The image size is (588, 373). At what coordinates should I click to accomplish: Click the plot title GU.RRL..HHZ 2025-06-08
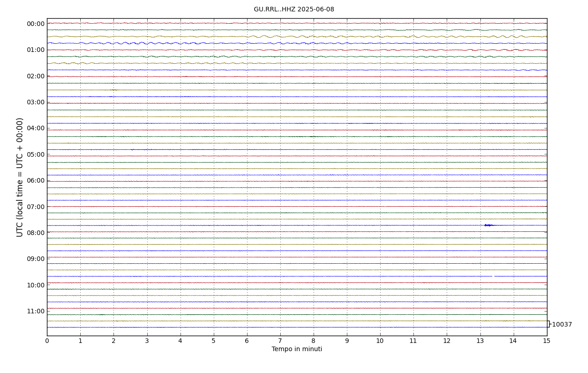(294, 10)
